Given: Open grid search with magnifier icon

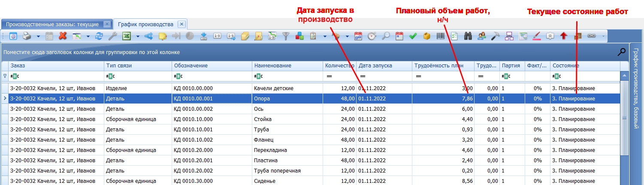Looking at the screenshot, I should [621, 52].
